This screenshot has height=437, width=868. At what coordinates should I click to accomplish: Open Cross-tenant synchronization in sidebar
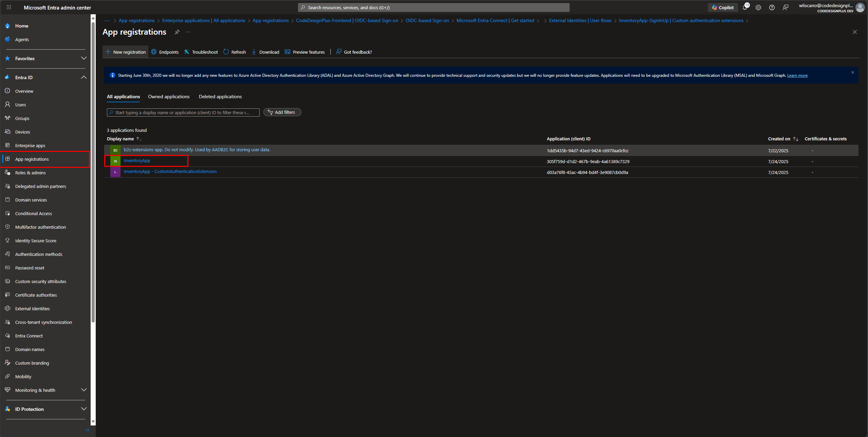(43, 322)
